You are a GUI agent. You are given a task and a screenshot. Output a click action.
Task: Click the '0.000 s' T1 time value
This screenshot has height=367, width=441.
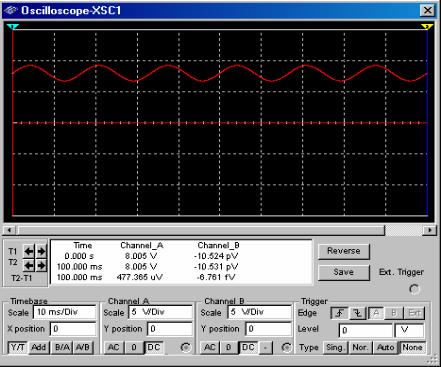point(79,256)
